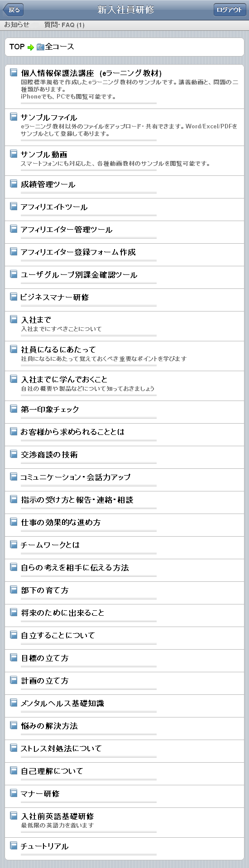Screen dimensions: 249x868
Task: Open the 質問・FAQ (1) tab
Action: tap(64, 25)
